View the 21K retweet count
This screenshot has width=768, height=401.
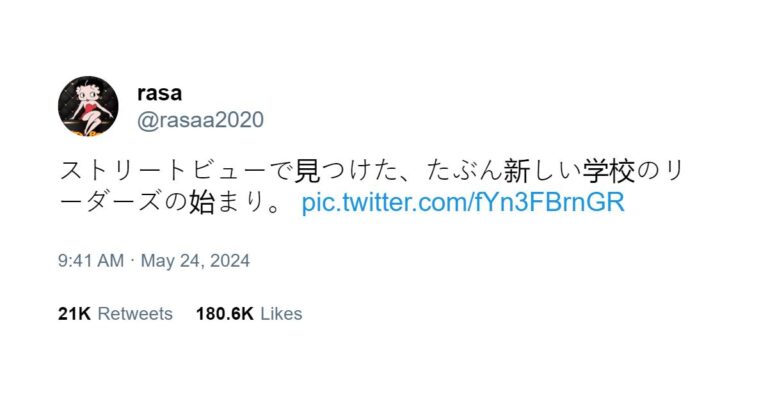click(x=74, y=314)
